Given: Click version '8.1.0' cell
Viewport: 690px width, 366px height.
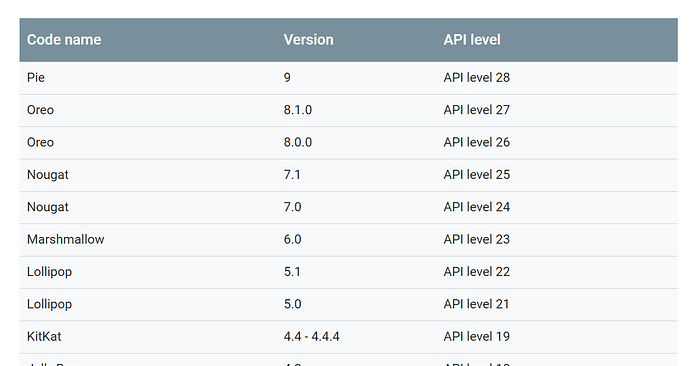Looking at the screenshot, I should point(297,110).
